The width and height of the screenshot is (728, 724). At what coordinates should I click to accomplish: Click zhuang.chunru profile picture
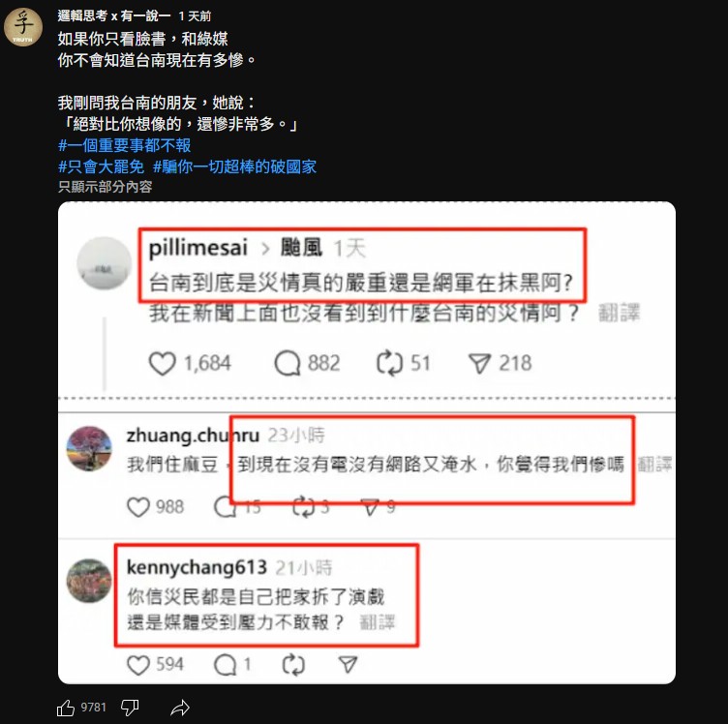(x=89, y=448)
